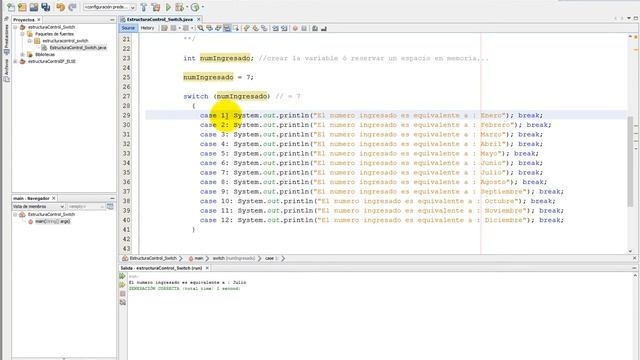This screenshot has width=640, height=360.
Task: Close the EstructuraControl_Switch.java editor tab
Action: click(199, 19)
